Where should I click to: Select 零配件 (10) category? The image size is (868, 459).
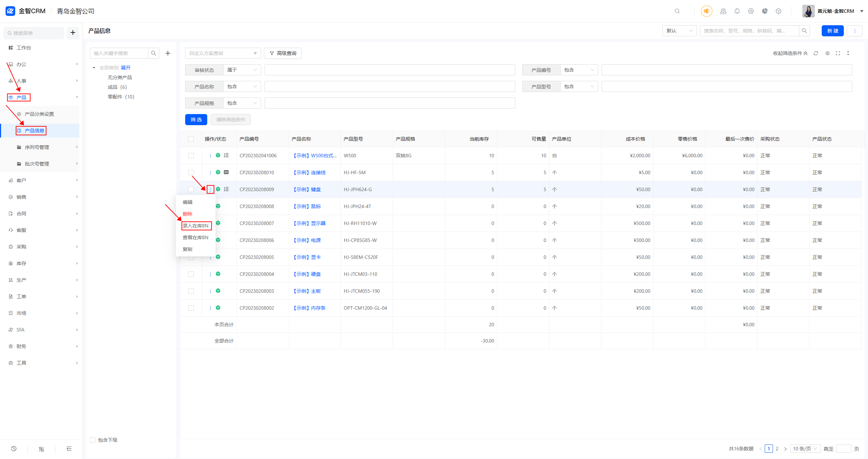121,97
